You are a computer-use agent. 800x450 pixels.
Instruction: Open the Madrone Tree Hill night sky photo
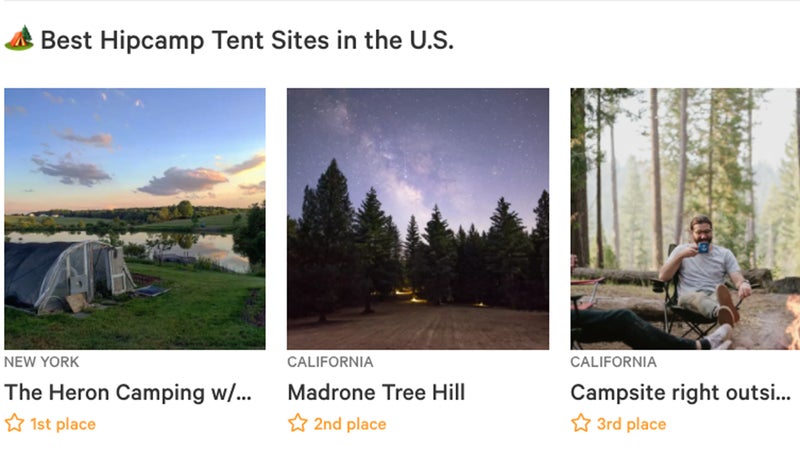click(x=418, y=219)
